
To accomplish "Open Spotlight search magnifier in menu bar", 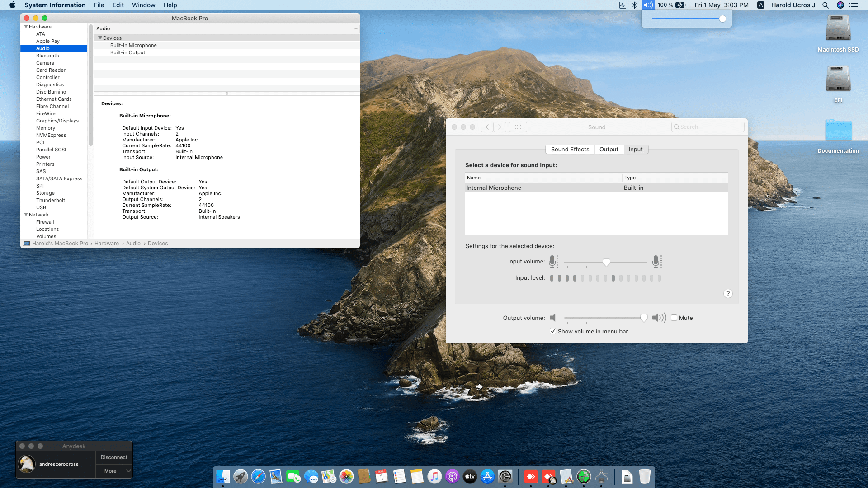I will [826, 5].
